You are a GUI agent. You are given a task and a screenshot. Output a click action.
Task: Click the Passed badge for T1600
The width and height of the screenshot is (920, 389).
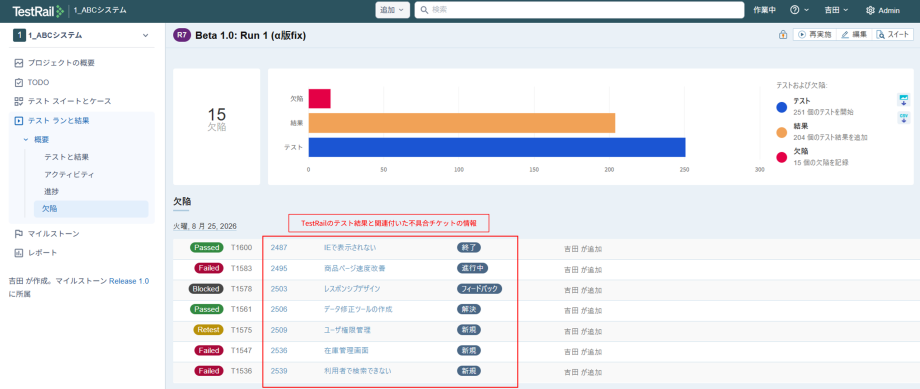(207, 248)
